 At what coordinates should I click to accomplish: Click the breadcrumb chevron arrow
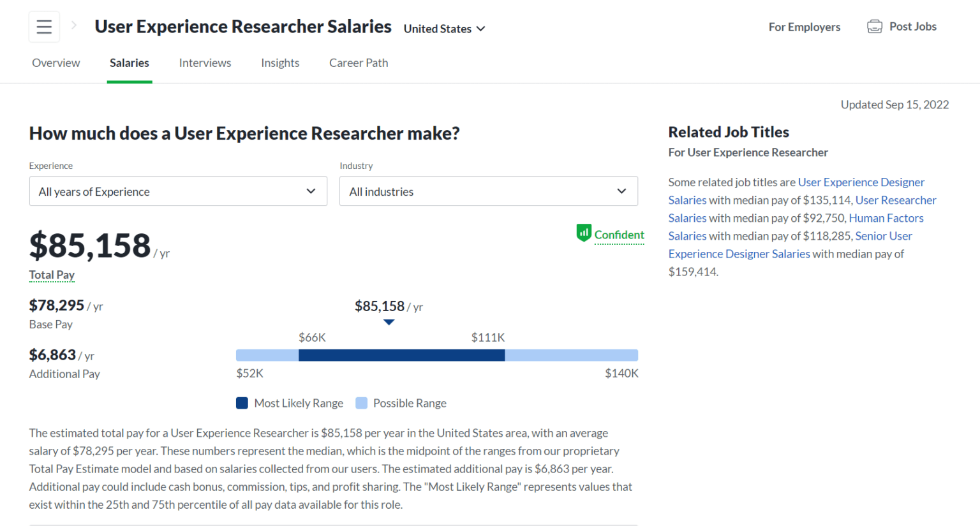(x=74, y=26)
